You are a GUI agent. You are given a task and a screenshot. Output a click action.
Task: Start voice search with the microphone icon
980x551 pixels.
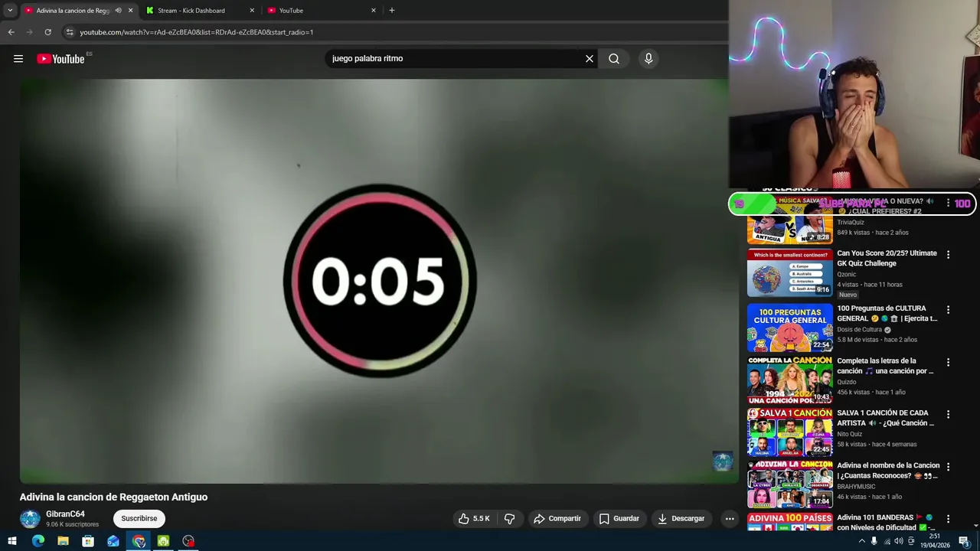click(x=648, y=59)
